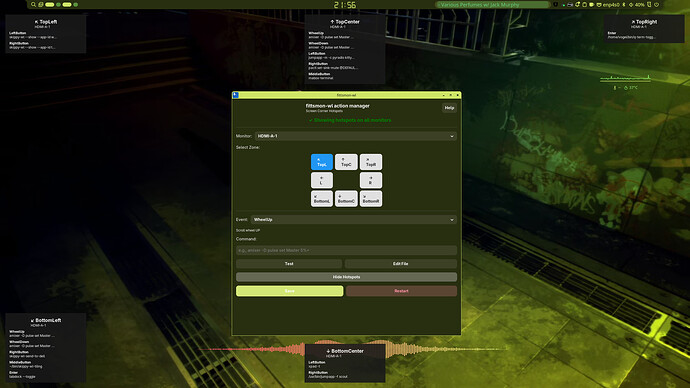Click the Hide Hotspots button

(x=346, y=277)
